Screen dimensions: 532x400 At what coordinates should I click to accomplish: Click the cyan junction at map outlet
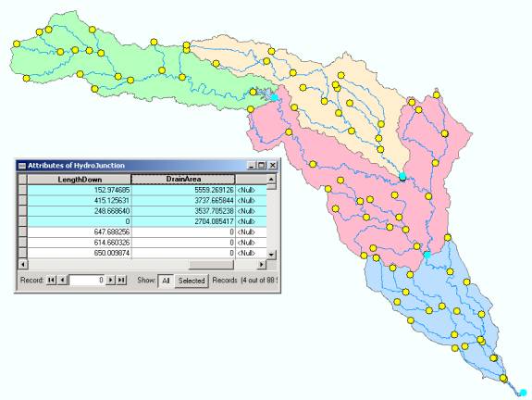point(523,393)
